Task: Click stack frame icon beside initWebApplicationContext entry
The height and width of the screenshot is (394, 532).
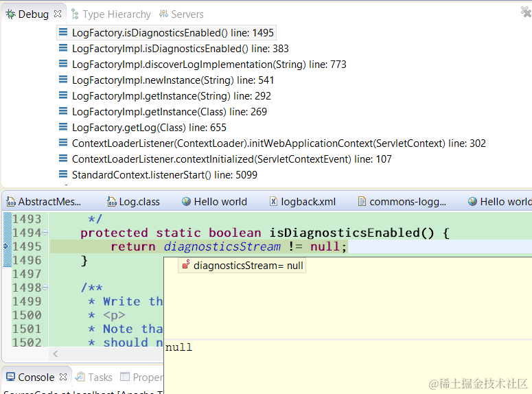Action: point(63,143)
